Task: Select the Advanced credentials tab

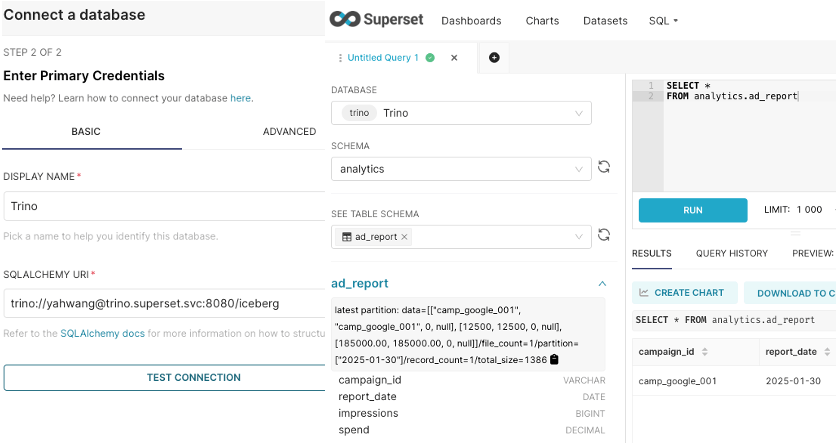Action: pos(289,131)
